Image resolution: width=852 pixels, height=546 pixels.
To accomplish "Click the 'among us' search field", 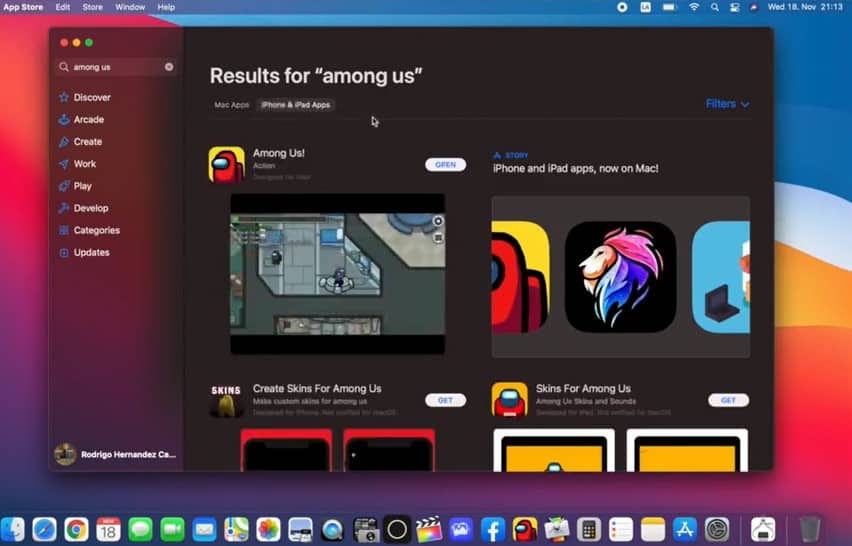I will [116, 67].
